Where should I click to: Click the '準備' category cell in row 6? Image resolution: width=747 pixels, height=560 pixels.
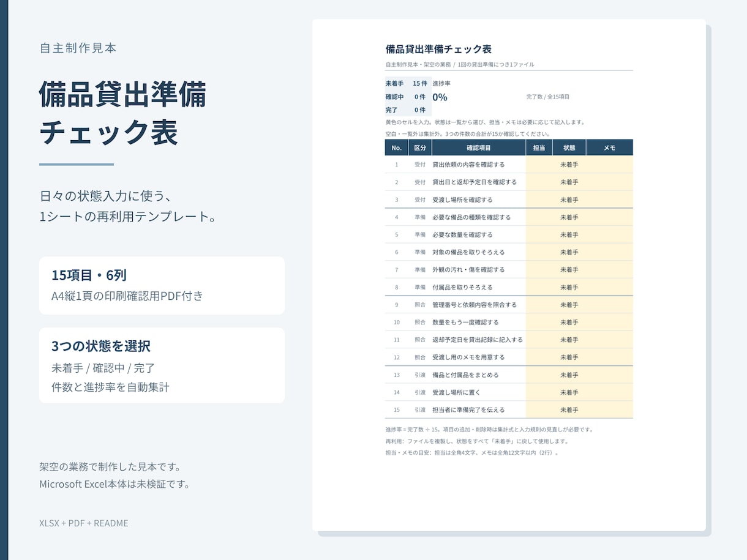point(420,252)
